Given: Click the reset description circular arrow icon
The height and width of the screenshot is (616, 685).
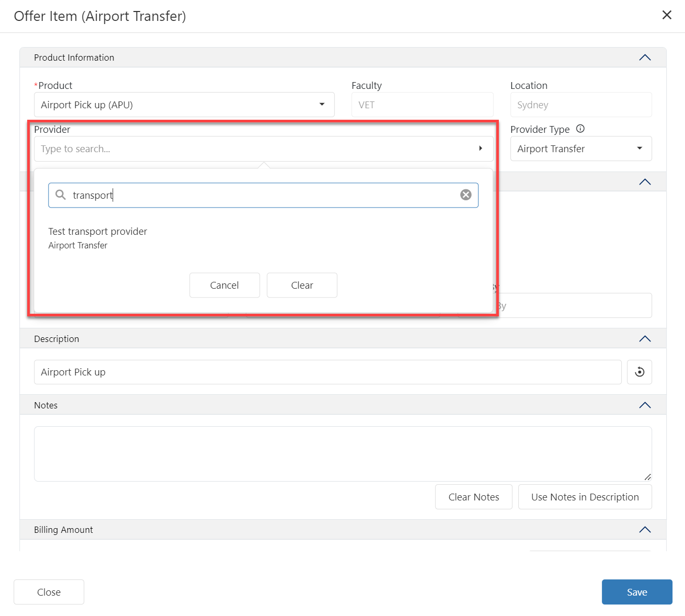Looking at the screenshot, I should (x=639, y=372).
